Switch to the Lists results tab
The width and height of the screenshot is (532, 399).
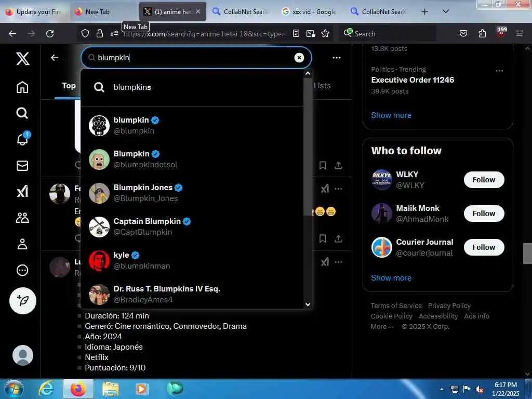(322, 86)
